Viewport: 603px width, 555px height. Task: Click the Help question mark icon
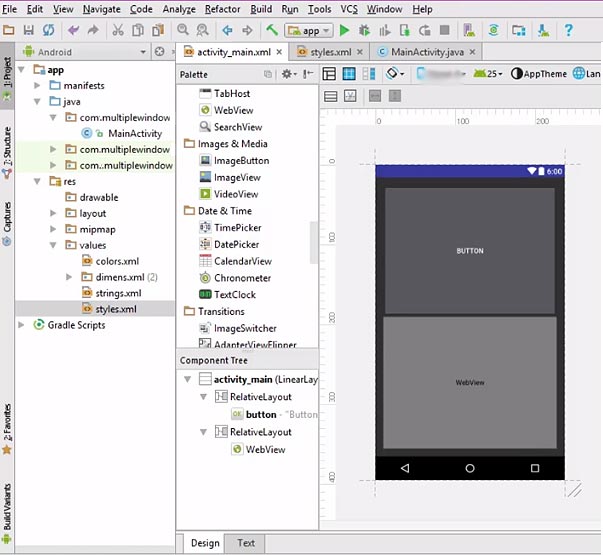(x=568, y=30)
